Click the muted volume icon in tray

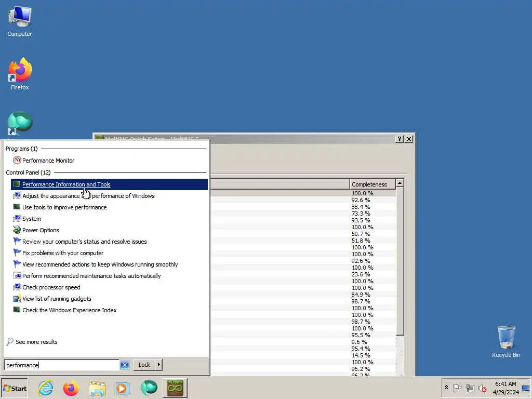(x=482, y=388)
